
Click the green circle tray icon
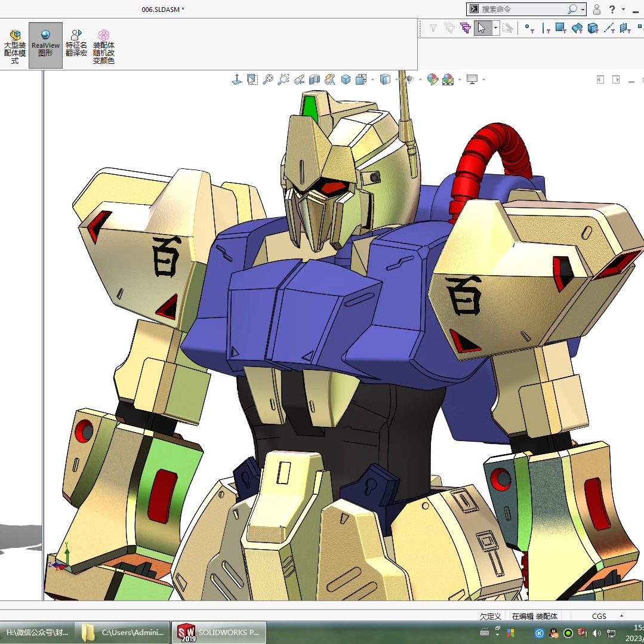(568, 633)
